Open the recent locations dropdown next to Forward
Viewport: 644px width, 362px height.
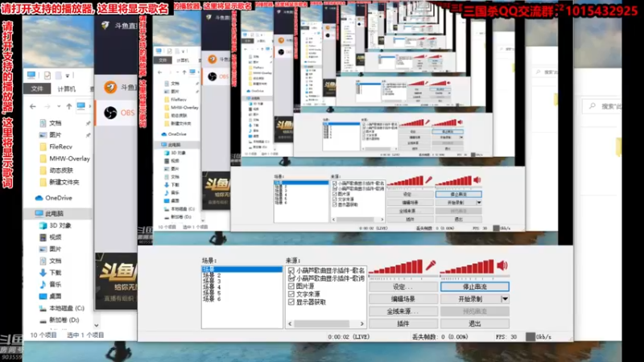[59, 106]
